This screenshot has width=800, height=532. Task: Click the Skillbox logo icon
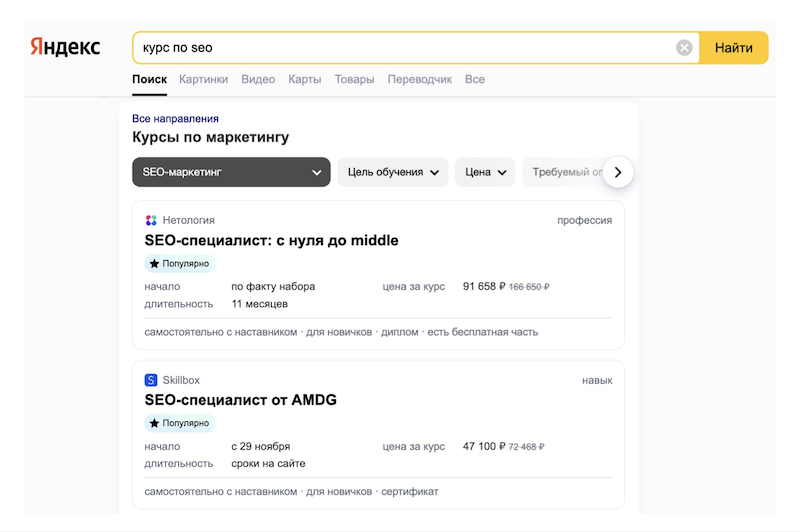151,380
